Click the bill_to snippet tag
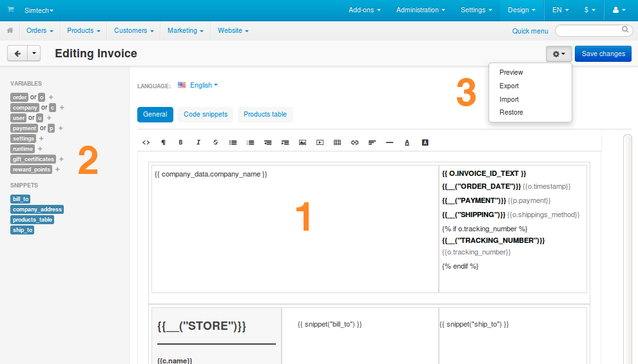The image size is (638, 364). 21,199
